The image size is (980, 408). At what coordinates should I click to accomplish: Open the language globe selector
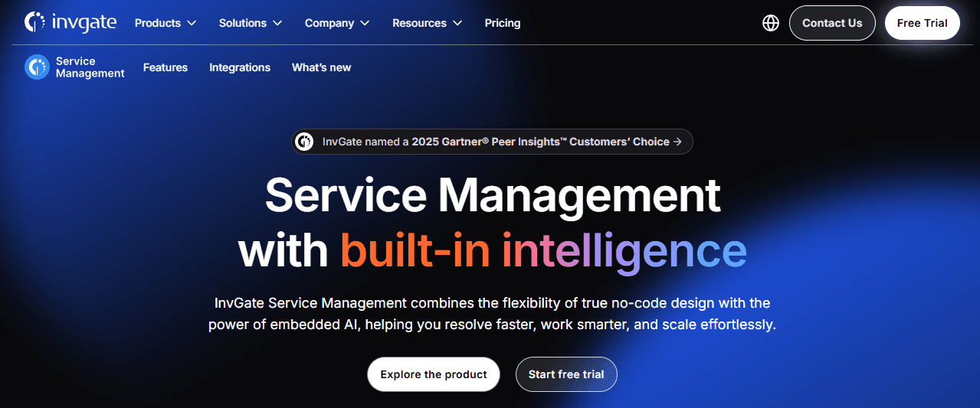[771, 23]
